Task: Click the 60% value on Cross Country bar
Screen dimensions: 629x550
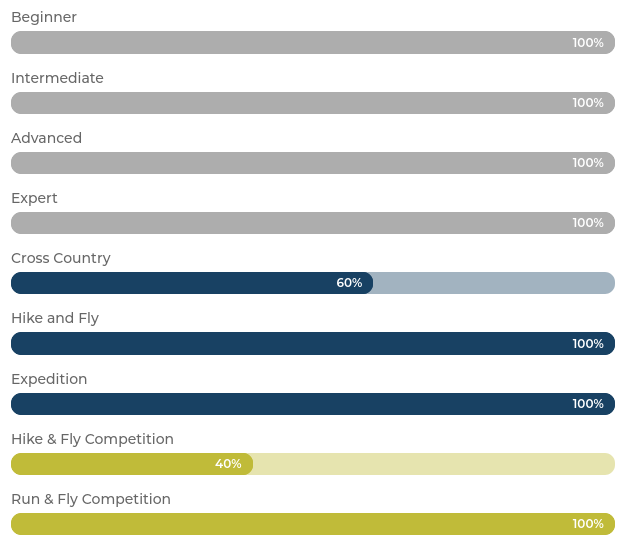Action: click(349, 283)
